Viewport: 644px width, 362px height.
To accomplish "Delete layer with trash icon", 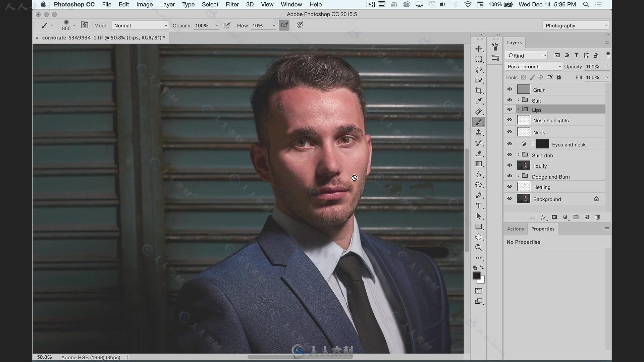I will coord(597,217).
